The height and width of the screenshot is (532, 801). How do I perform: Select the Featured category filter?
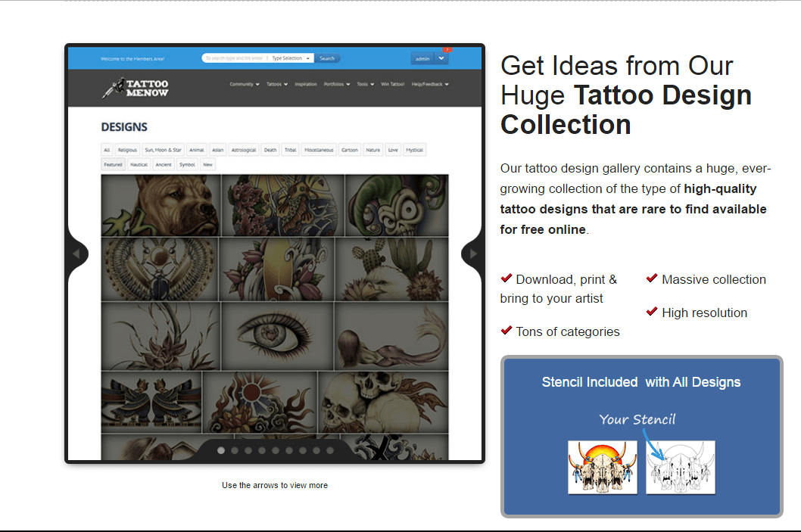pyautogui.click(x=114, y=164)
